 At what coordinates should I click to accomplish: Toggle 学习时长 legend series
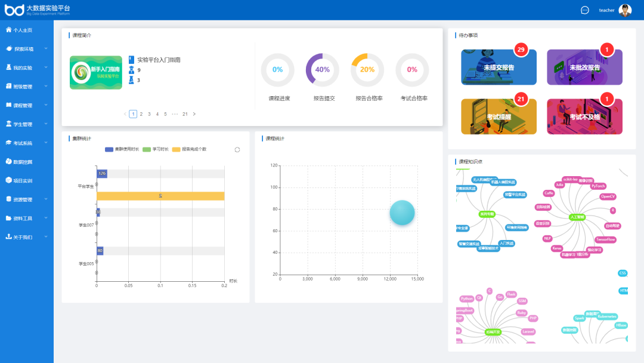pos(156,149)
